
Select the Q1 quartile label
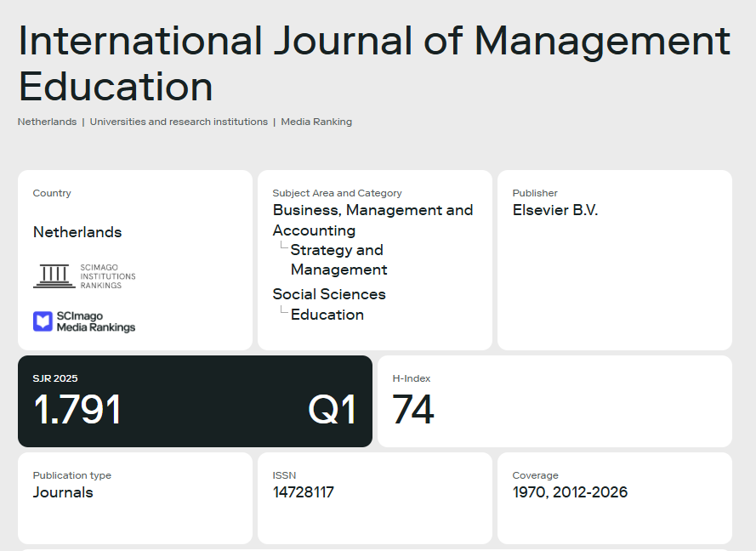333,409
